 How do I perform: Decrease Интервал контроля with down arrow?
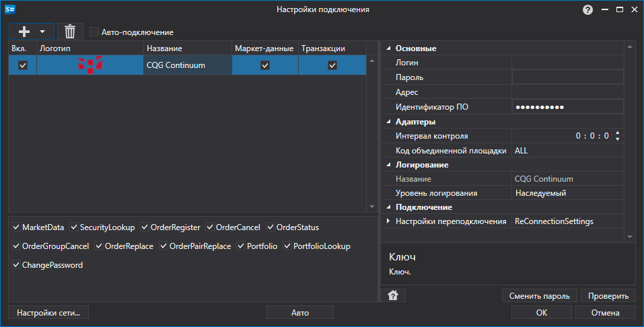pos(618,139)
